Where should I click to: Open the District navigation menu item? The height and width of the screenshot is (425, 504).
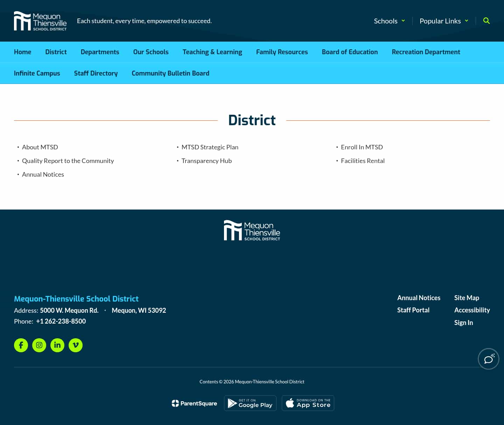pyautogui.click(x=56, y=52)
